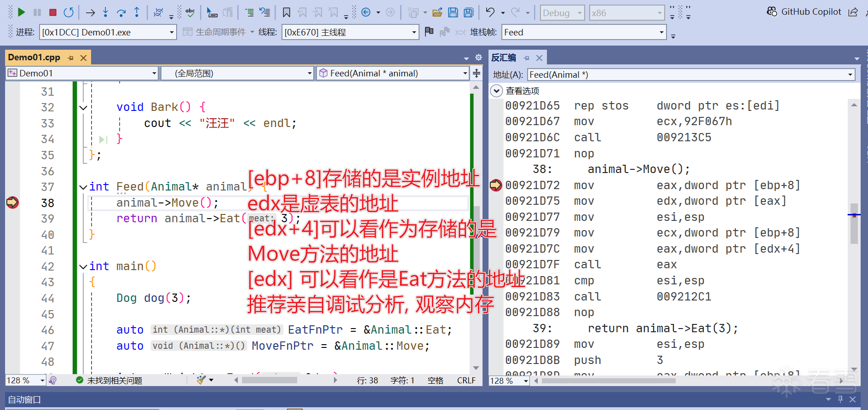Viewport: 868px width, 410px height.
Task: Click the share icon beside GitHub Copilot
Action: point(853,12)
